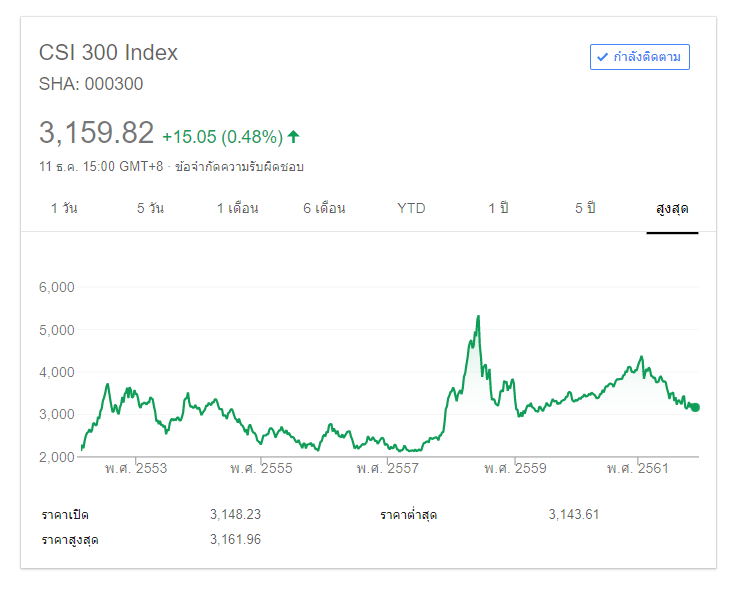Click the พ.ศ. 2561 x-axis label
Image resolution: width=739 pixels, height=591 pixels.
(637, 468)
